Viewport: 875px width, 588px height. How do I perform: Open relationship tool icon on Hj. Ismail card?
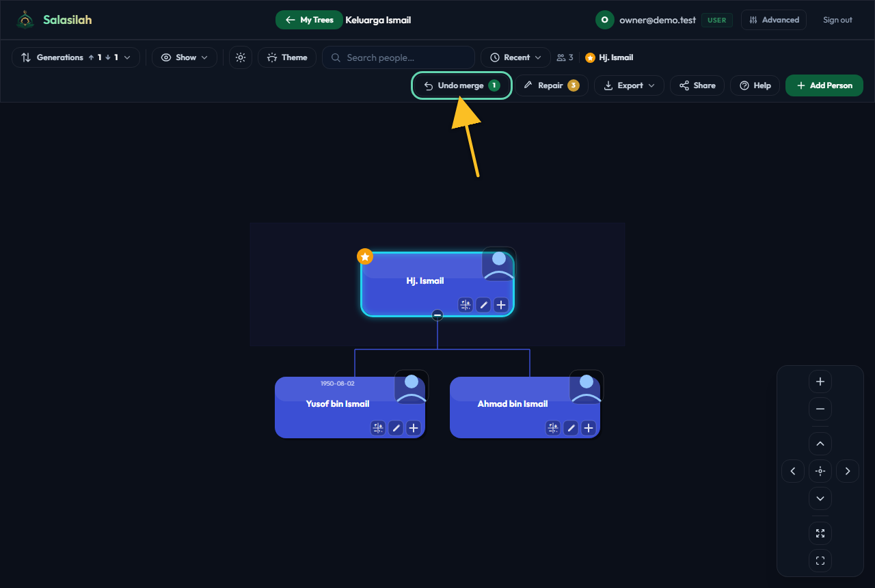(x=466, y=305)
